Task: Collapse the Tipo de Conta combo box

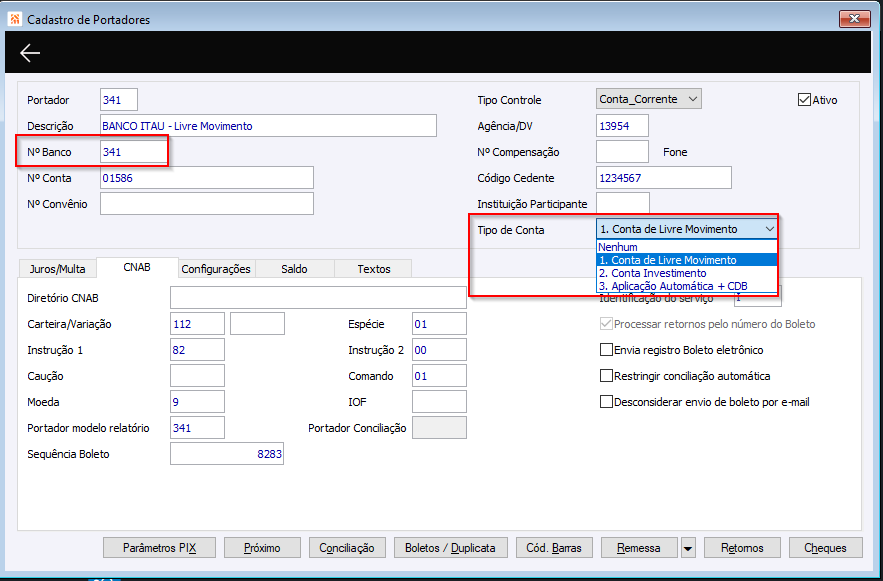Action: point(769,229)
